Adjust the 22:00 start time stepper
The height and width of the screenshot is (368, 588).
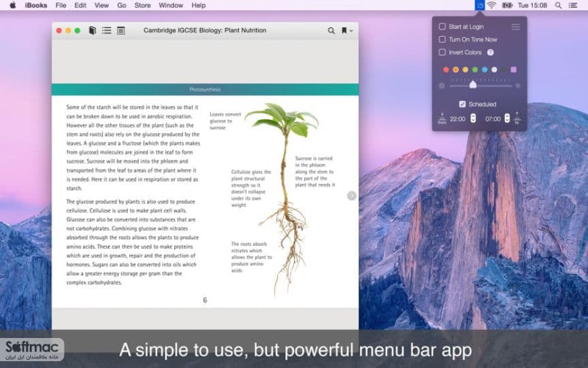coord(473,119)
